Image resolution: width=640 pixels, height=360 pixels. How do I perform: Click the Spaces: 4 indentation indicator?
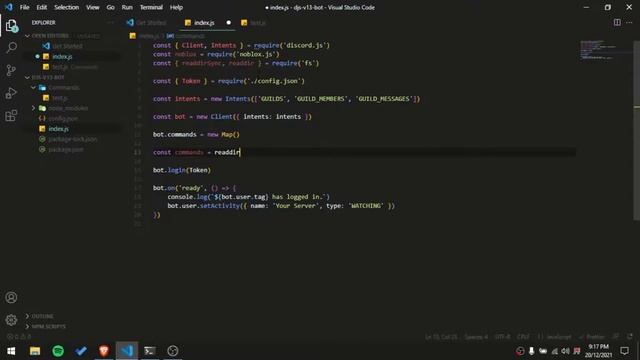(476, 337)
